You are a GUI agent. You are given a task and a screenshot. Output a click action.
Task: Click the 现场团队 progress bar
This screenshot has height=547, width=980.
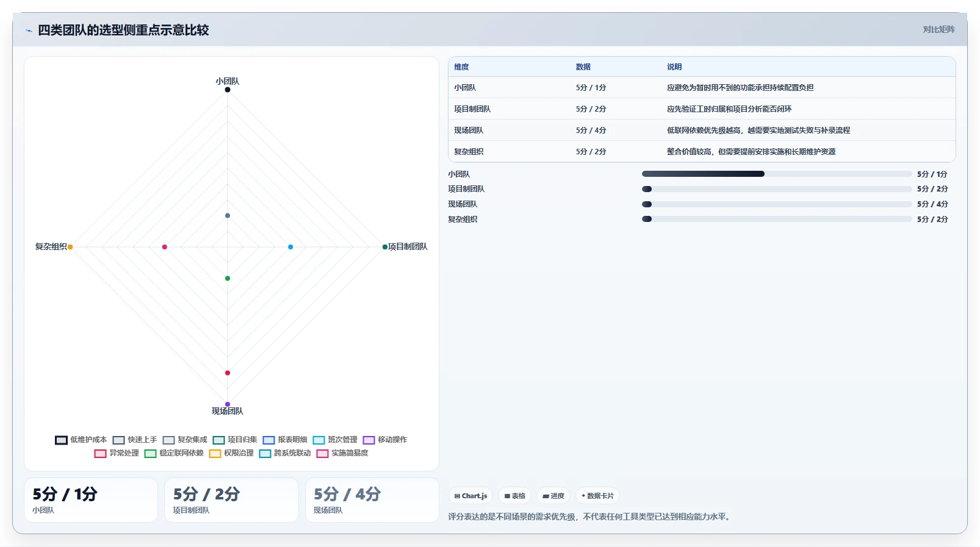(776, 204)
